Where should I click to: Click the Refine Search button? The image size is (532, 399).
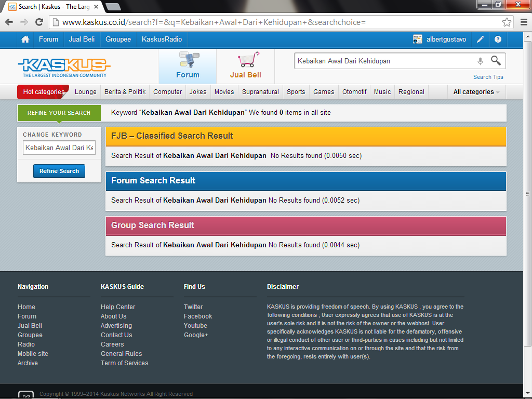pyautogui.click(x=59, y=171)
